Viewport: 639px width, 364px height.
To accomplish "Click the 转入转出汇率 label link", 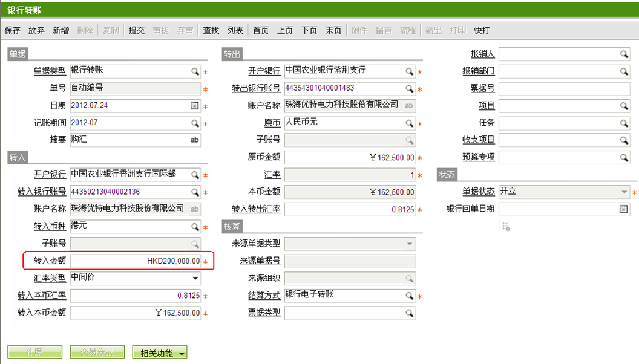I will [256, 209].
